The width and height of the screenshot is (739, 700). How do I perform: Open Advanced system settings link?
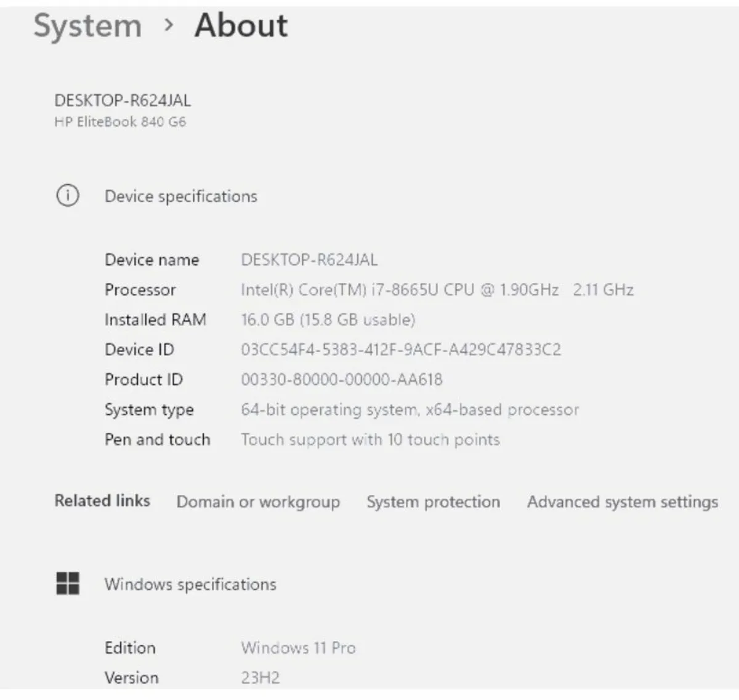pos(623,502)
